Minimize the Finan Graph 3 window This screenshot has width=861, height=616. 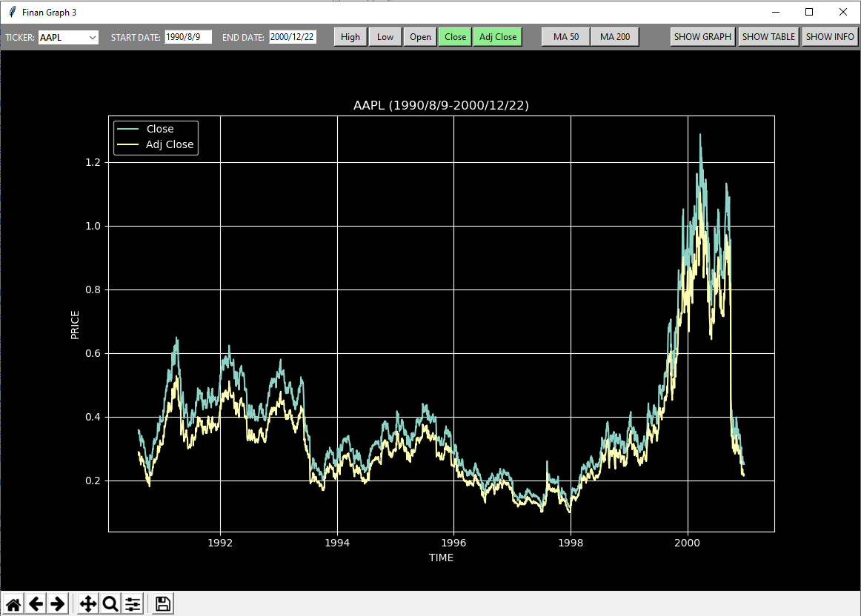tap(776, 12)
